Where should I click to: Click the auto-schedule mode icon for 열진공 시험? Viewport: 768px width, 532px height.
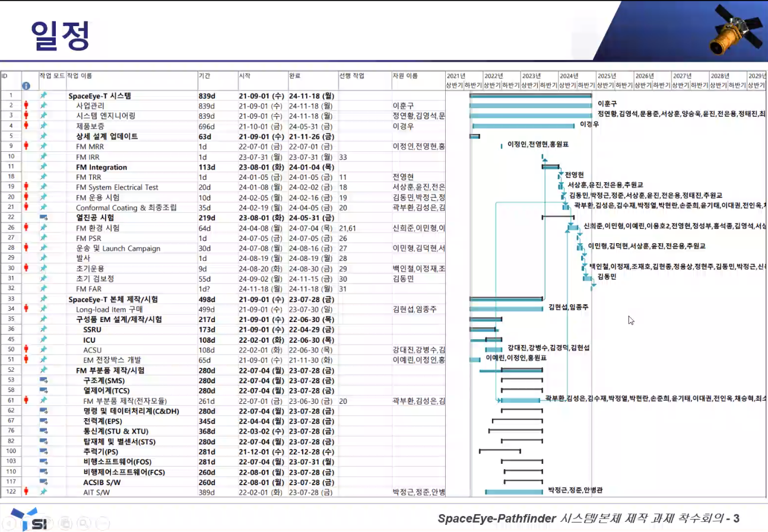pyautogui.click(x=43, y=218)
